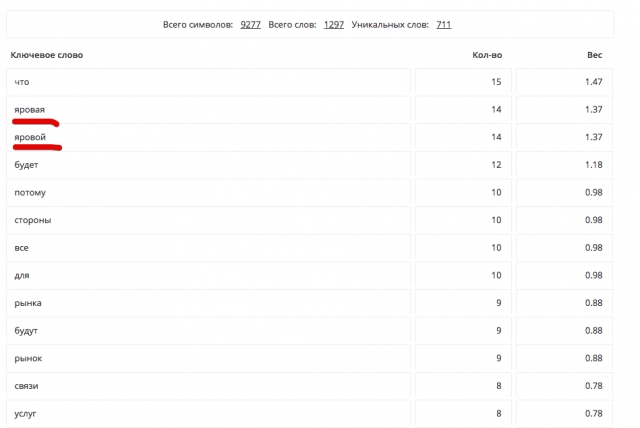Viewport: 640px width, 428px height.
Task: Click the count cell for 'все'
Action: (x=463, y=248)
